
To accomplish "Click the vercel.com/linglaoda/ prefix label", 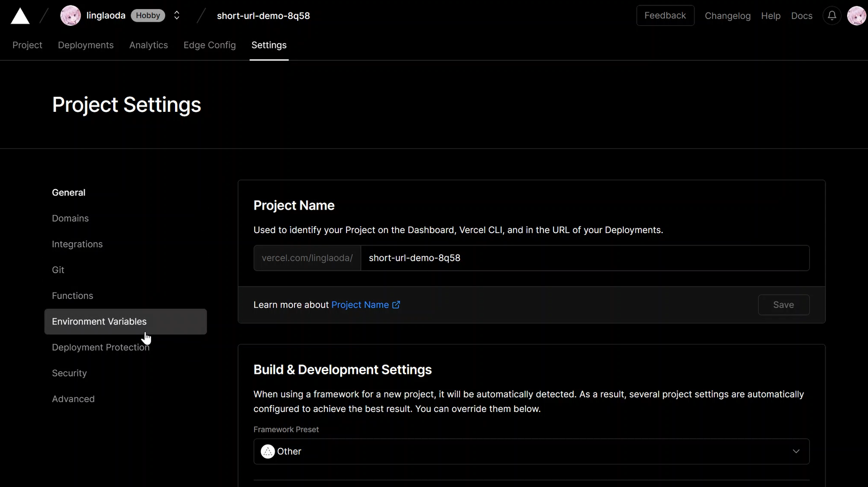I will [307, 258].
